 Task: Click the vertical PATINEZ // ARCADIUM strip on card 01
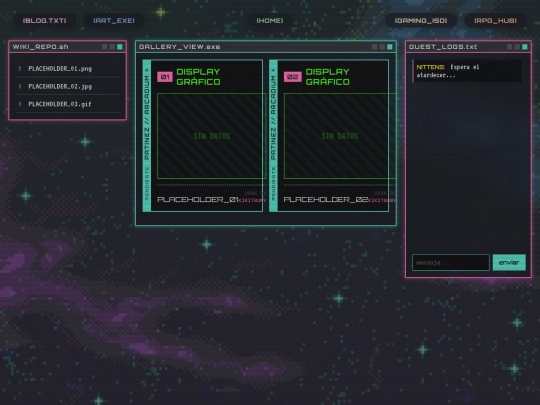point(147,136)
